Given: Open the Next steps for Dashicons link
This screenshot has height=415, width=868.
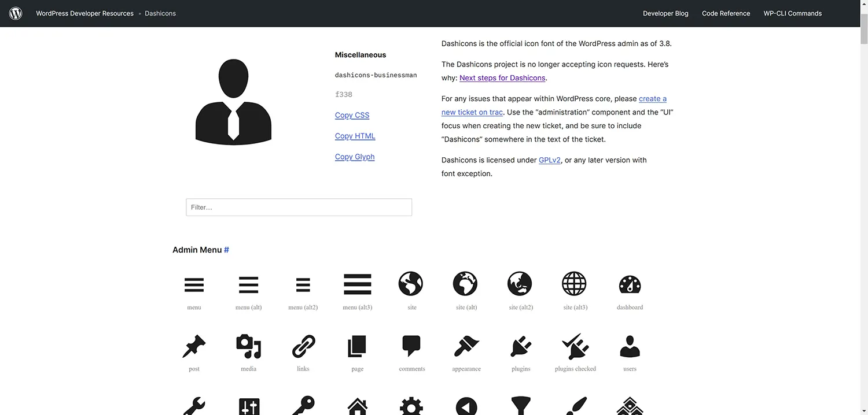Looking at the screenshot, I should coord(502,77).
